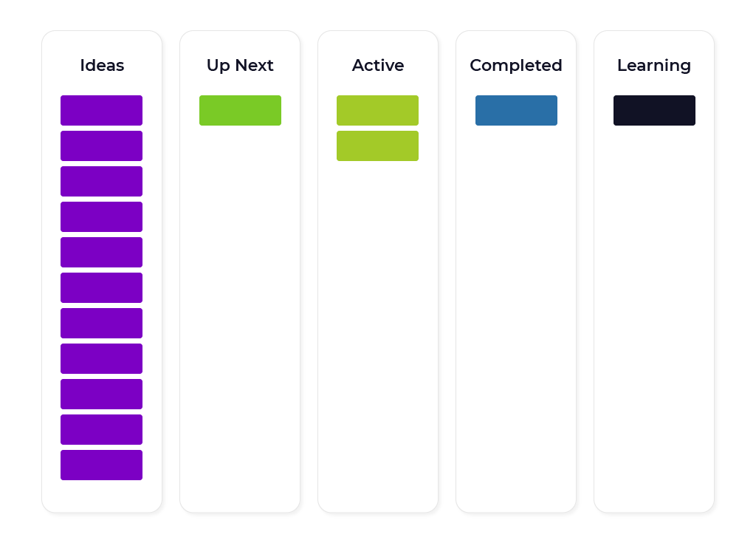756x543 pixels.
Task: Open the dark navy card in Learning
Action: click(x=654, y=111)
